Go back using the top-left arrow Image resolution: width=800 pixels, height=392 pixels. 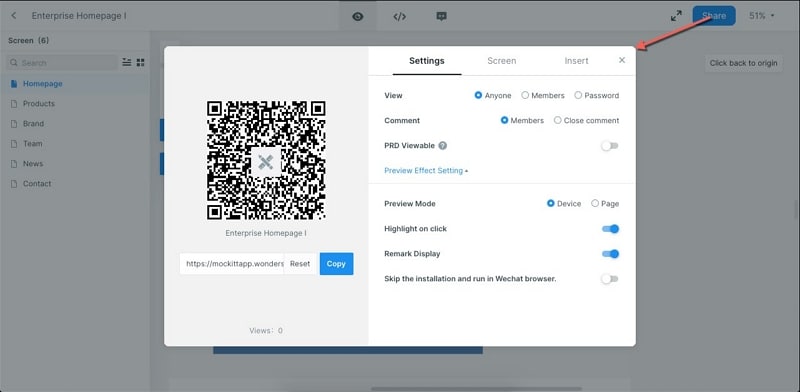point(14,16)
